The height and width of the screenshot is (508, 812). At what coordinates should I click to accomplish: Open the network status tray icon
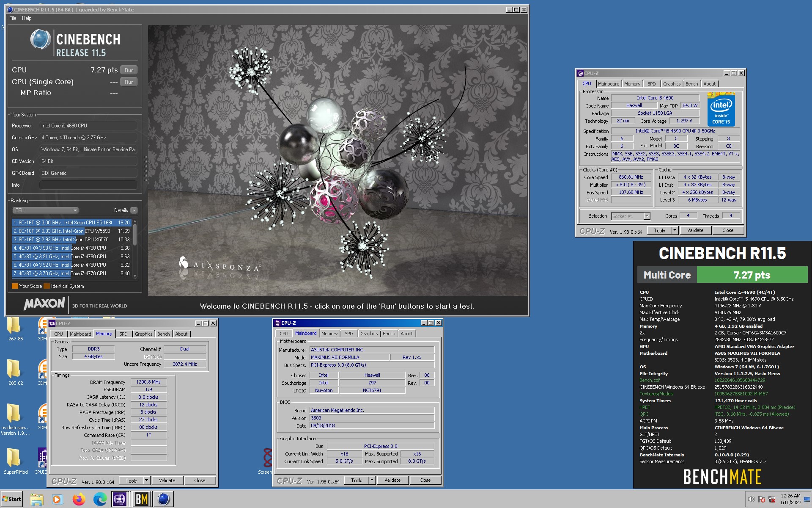point(772,499)
